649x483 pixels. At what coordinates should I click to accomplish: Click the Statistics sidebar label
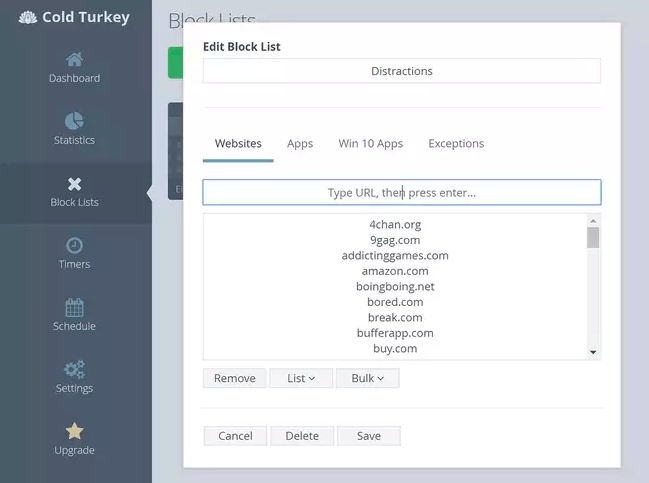75,140
